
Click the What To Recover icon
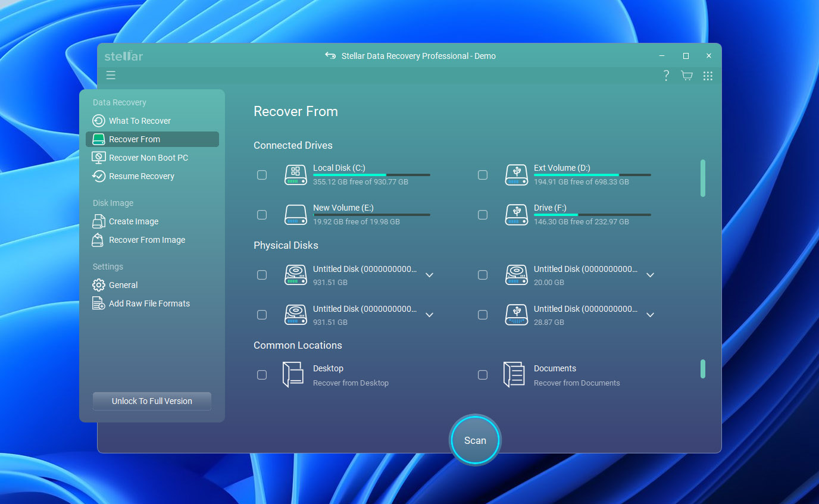point(99,121)
